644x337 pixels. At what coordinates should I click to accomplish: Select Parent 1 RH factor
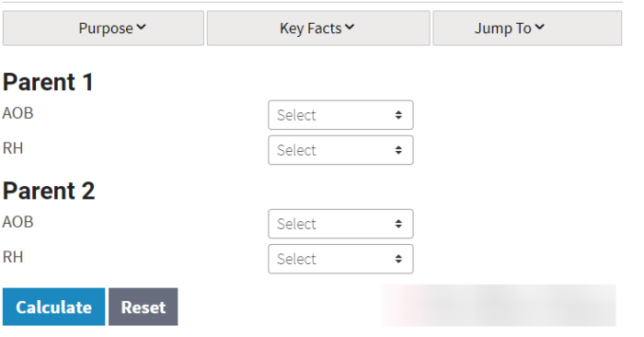coord(340,150)
